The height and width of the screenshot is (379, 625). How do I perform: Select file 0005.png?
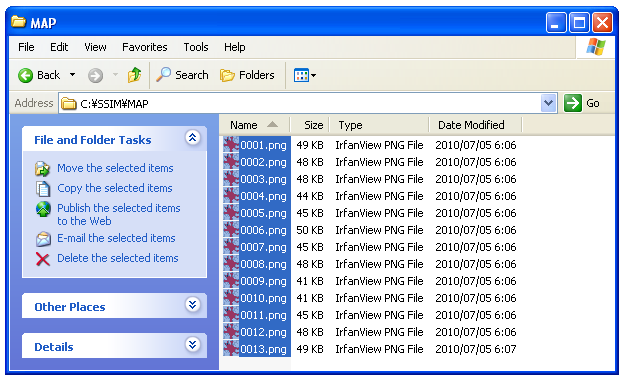point(263,213)
